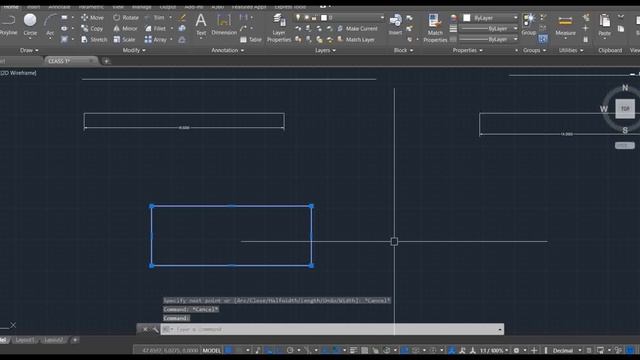
Task: Click the 2D Wireframe visual style label
Action: tap(18, 73)
